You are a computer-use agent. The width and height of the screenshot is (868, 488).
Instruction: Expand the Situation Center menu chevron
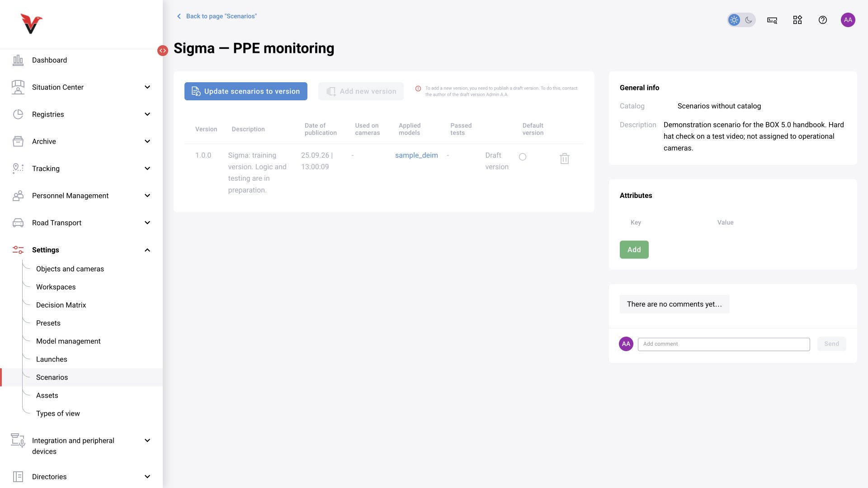[x=147, y=87]
